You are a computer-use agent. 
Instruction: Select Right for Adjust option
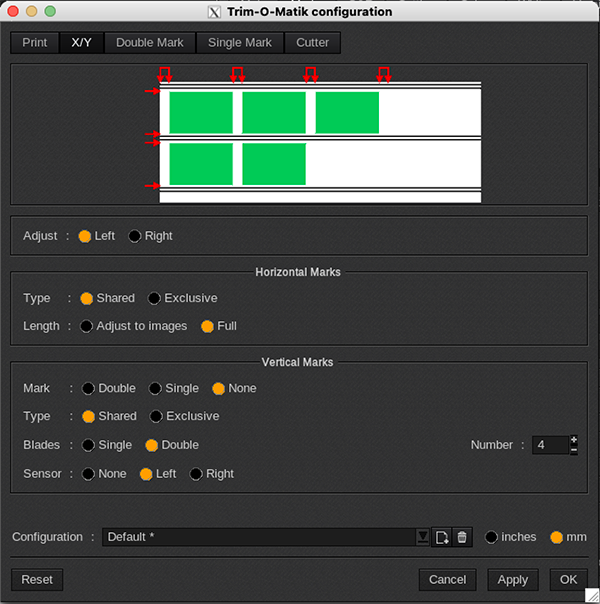[x=135, y=236]
